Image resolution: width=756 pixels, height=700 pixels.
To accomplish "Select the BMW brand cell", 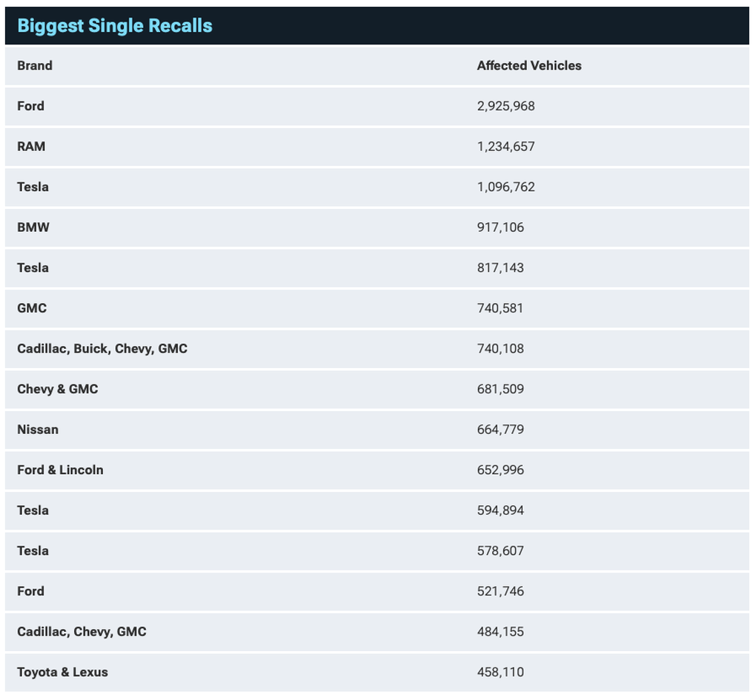I will [33, 227].
